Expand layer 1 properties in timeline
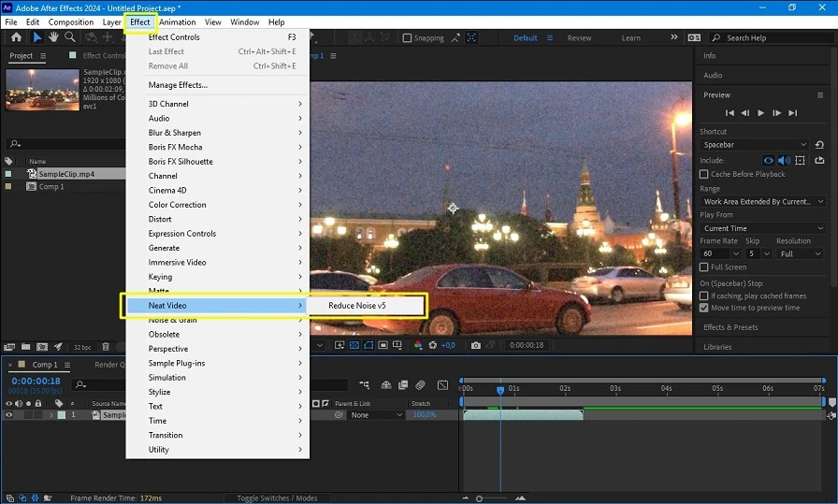Viewport: 838px width, 504px height. point(51,415)
